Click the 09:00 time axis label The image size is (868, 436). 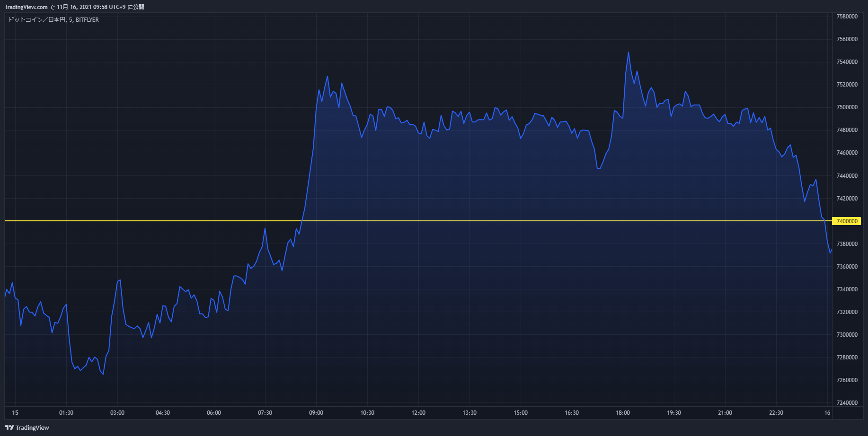click(x=316, y=413)
